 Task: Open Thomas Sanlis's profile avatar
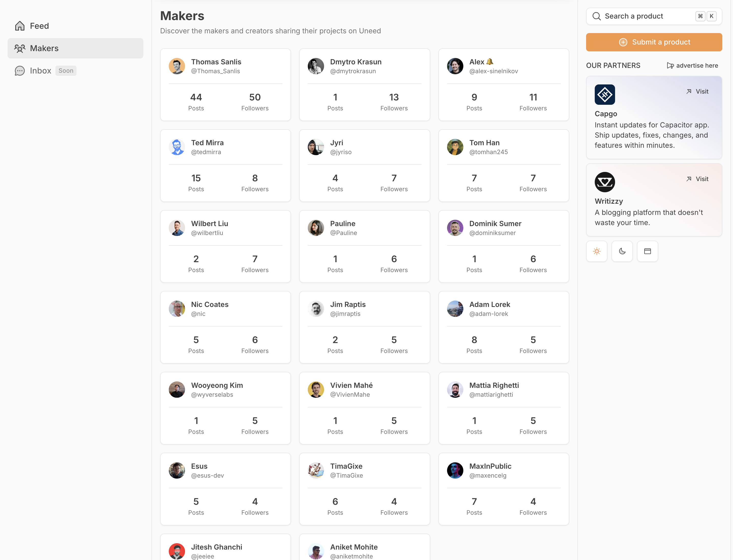tap(177, 66)
